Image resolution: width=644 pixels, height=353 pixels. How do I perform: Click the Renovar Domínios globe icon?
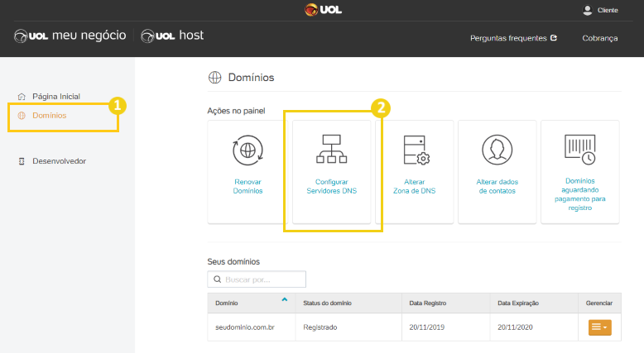tap(248, 150)
